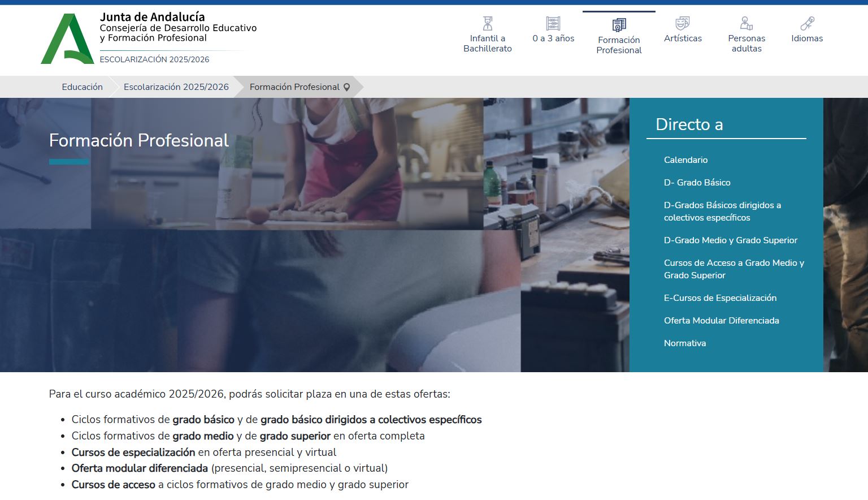Open Oferta Modular Diferenciada link

click(721, 321)
